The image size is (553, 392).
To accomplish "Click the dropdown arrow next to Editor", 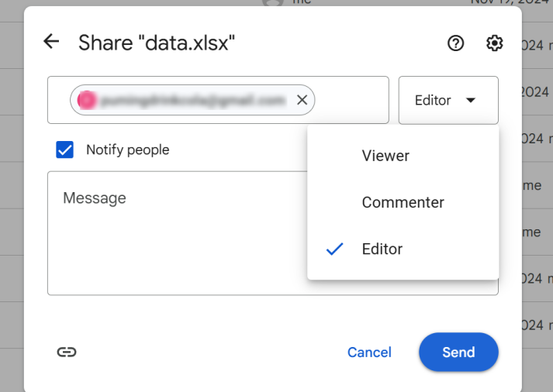I will pyautogui.click(x=471, y=101).
